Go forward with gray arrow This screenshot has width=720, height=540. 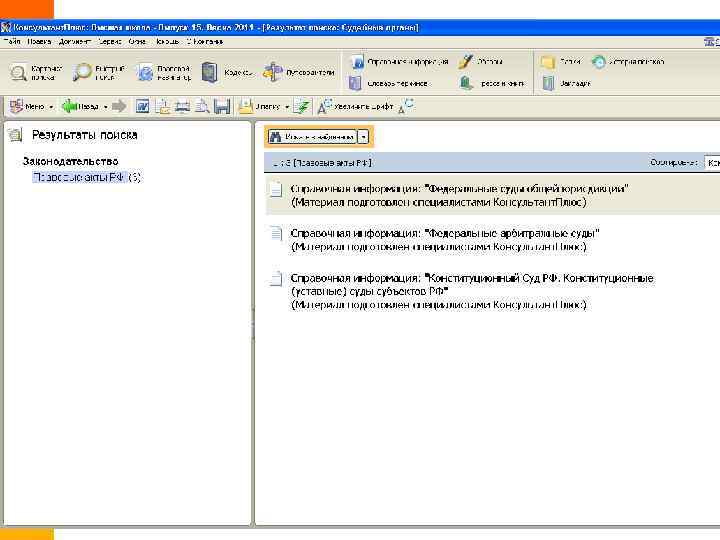pyautogui.click(x=119, y=107)
